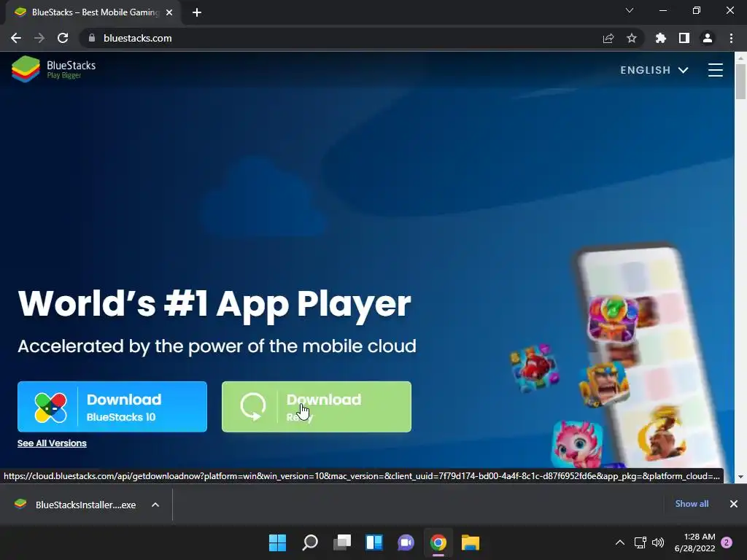This screenshot has height=560, width=747.
Task: Click the circular refresh icon on green button
Action: 252,407
